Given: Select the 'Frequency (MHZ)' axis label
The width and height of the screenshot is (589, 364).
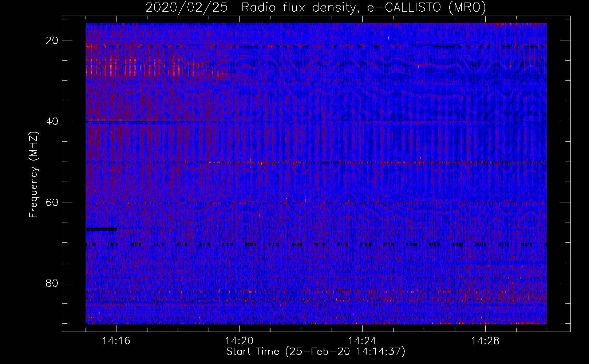Looking at the screenshot, I should [33, 175].
